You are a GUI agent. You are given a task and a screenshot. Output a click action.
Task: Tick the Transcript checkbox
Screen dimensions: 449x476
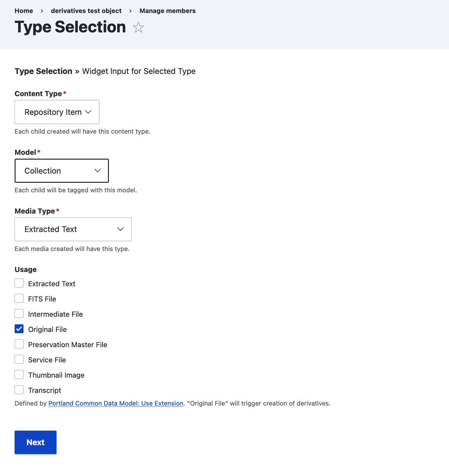point(19,390)
